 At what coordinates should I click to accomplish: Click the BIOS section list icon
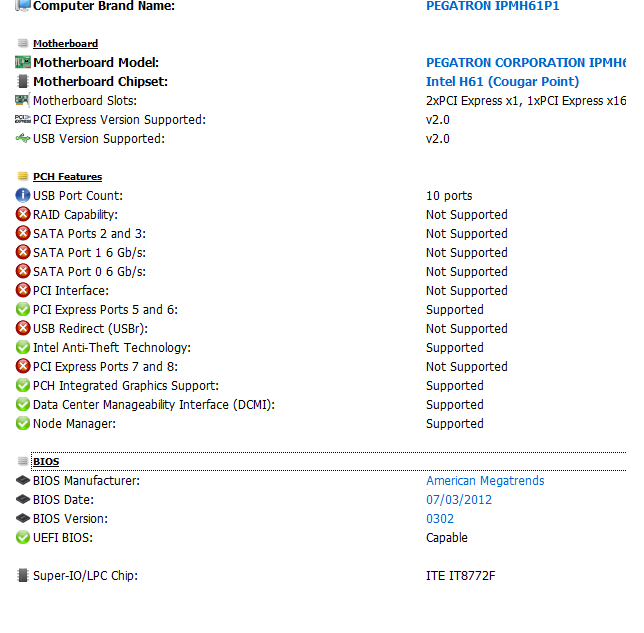click(23, 461)
